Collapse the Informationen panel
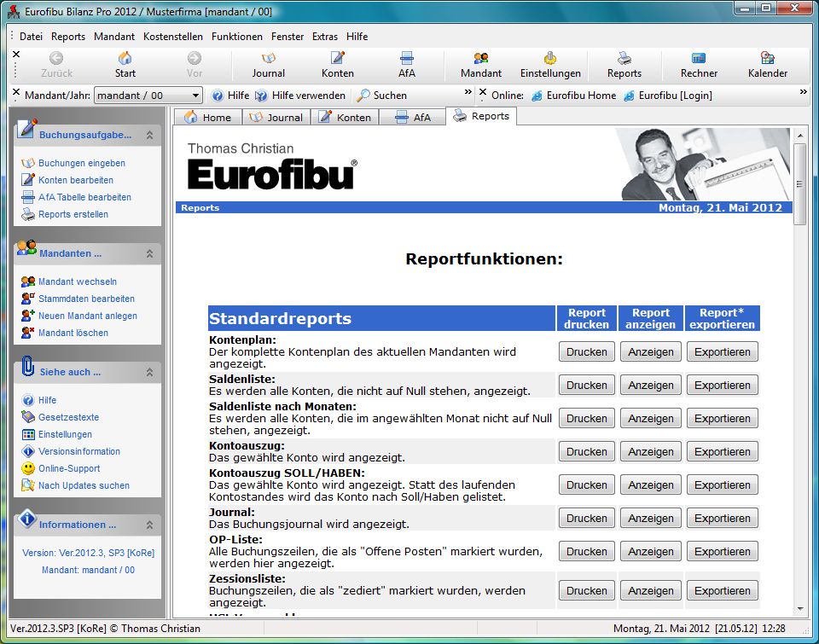The height and width of the screenshot is (644, 819). [150, 525]
